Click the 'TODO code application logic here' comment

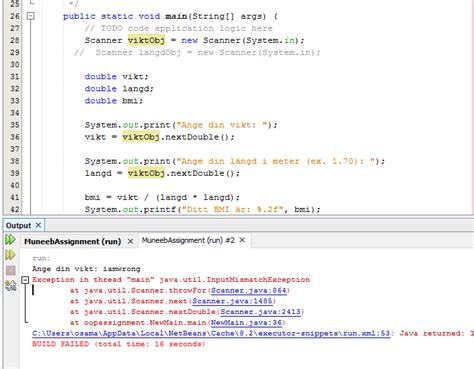178,28
